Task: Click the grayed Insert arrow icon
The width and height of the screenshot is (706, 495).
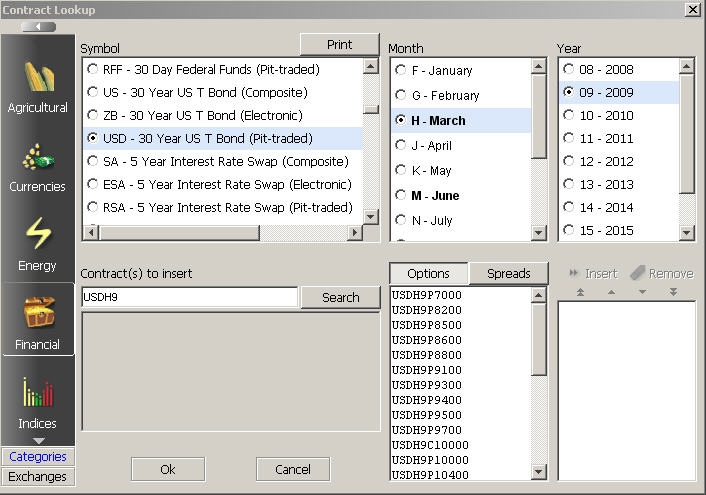Action: coord(575,273)
